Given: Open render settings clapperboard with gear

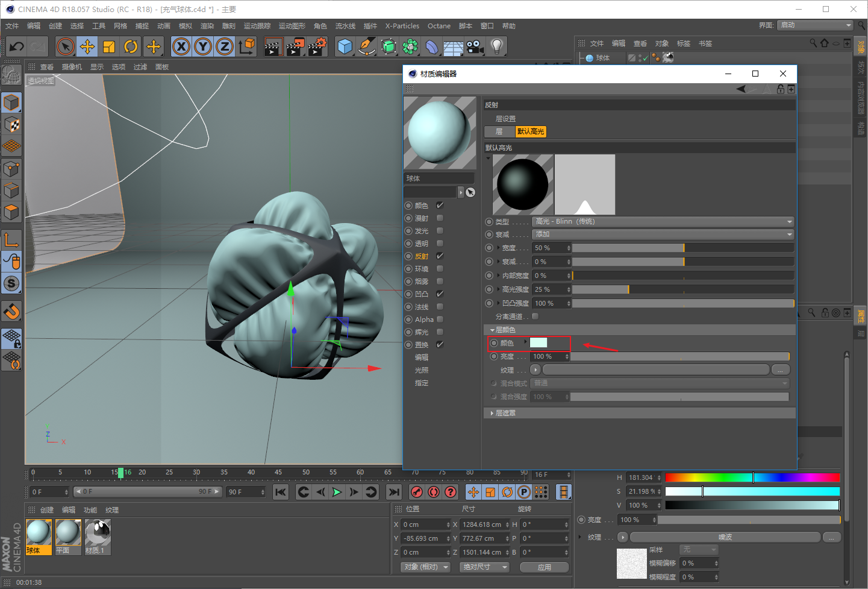Looking at the screenshot, I should 317,46.
